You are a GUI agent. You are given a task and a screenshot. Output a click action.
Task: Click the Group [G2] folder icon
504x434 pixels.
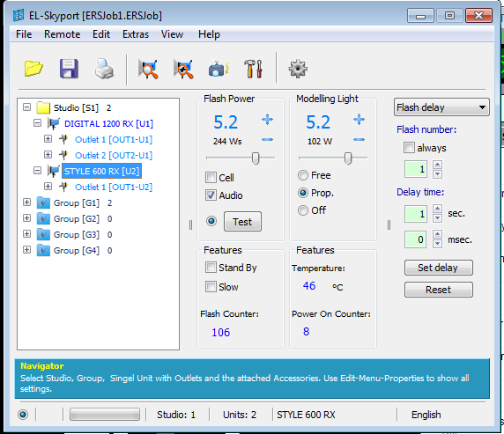[43, 219]
